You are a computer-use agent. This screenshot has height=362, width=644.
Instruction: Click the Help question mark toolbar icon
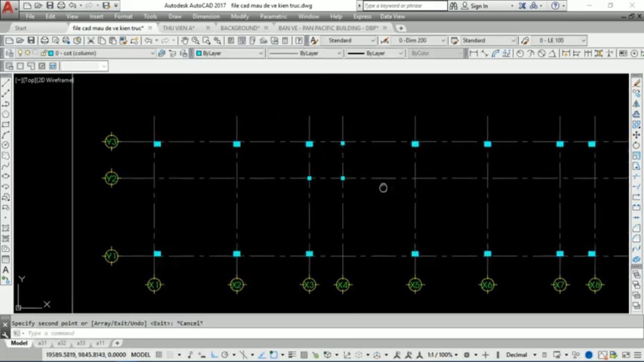299,41
